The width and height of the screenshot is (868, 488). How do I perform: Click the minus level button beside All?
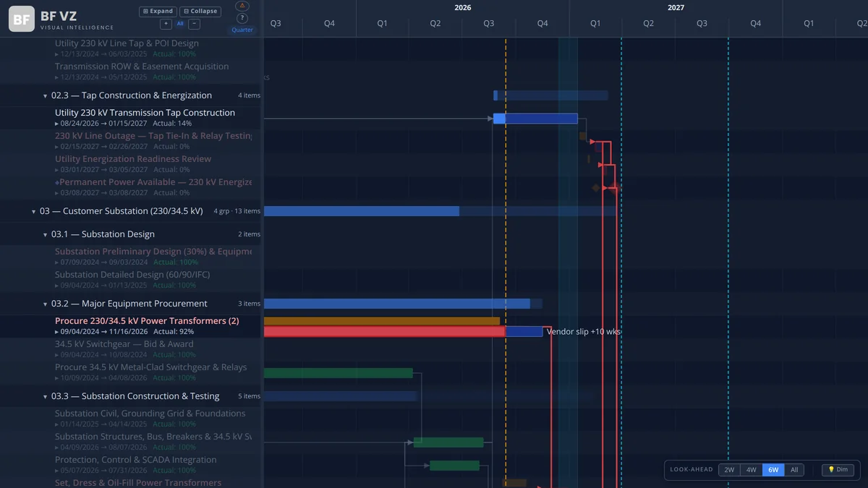(194, 24)
